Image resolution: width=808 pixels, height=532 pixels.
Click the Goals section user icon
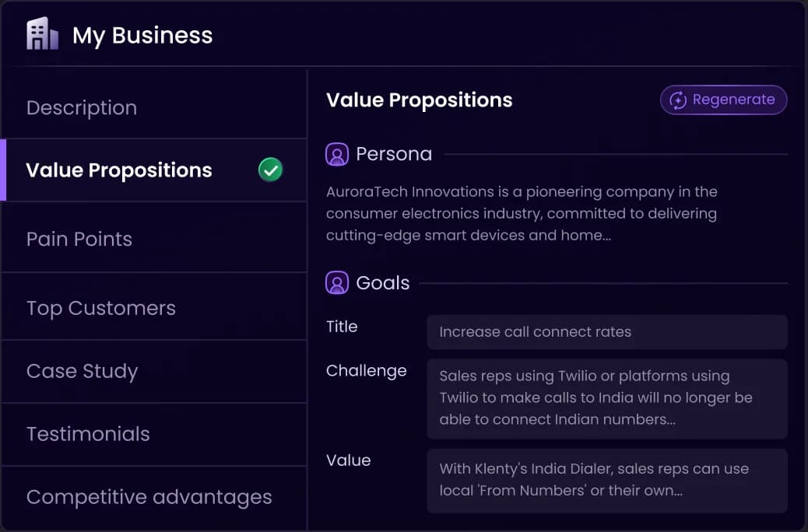pos(337,283)
